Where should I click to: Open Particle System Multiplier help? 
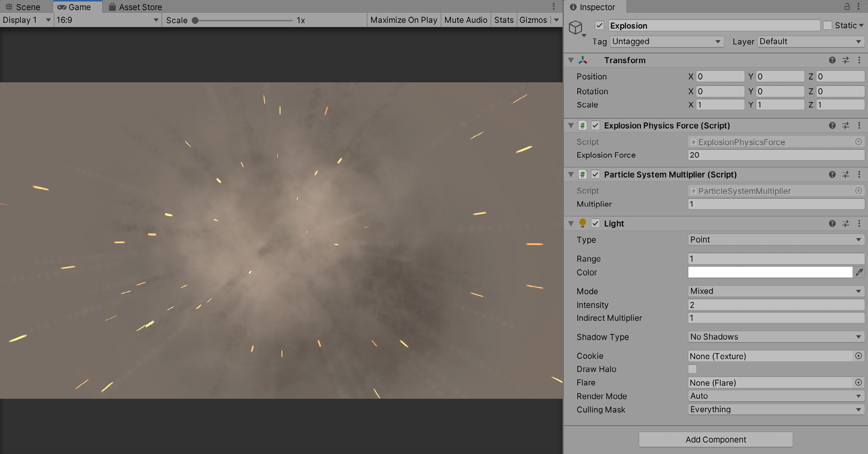tap(832, 175)
